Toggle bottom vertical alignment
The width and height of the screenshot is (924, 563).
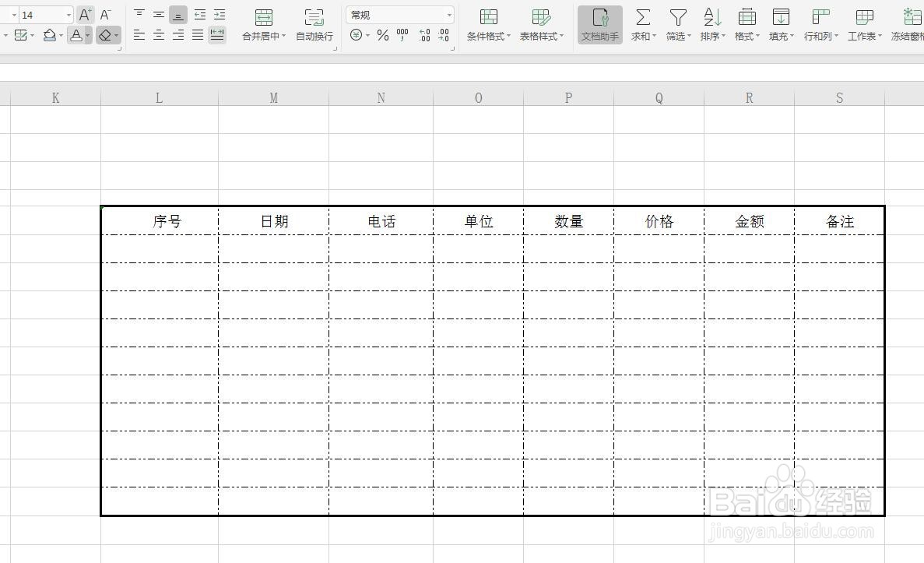click(177, 13)
